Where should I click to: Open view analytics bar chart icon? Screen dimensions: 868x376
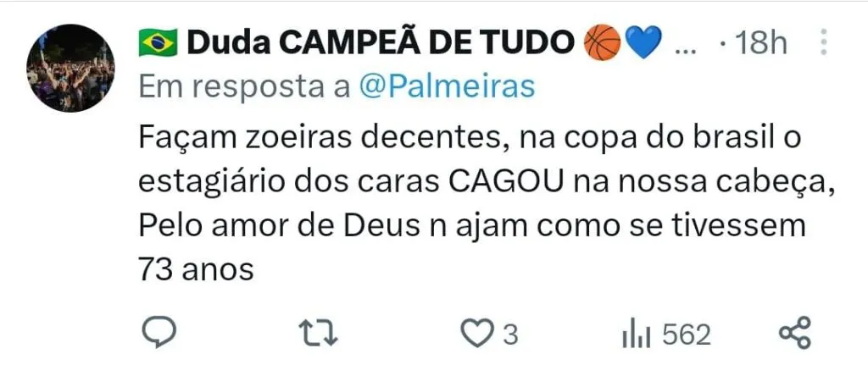coord(637,335)
